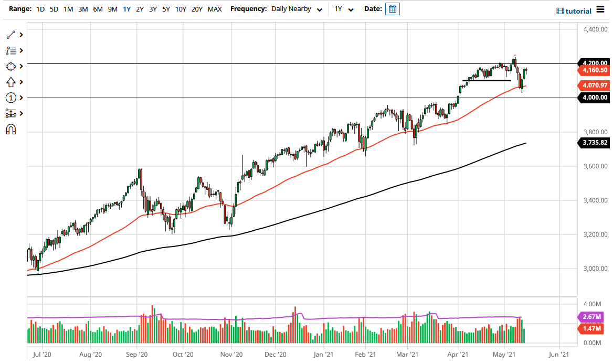612x364 pixels.
Task: Select the measurement tool in the sidebar
Action: 10,113
